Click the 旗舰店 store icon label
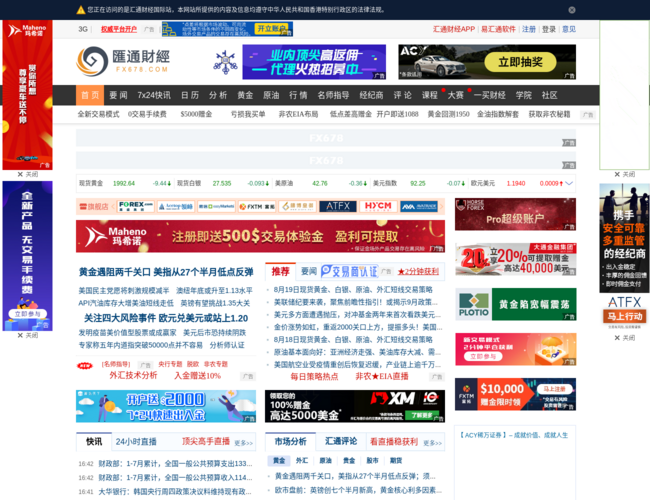The height and width of the screenshot is (500, 650). (94, 206)
